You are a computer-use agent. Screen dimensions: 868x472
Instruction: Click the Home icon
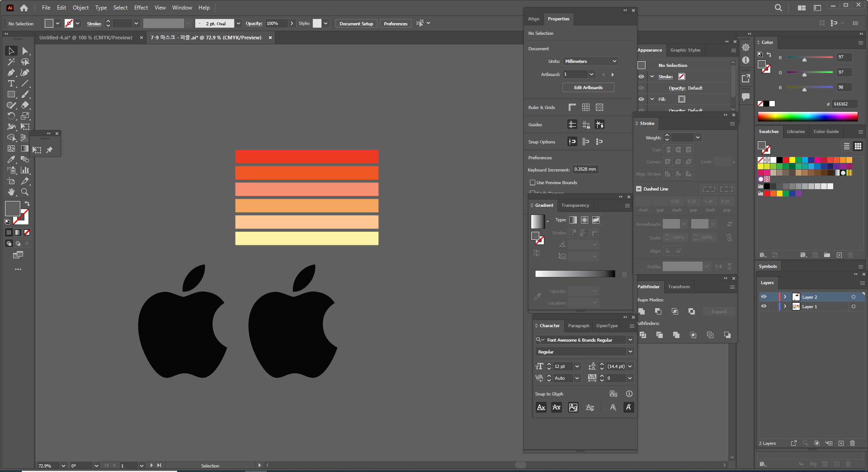coord(24,8)
